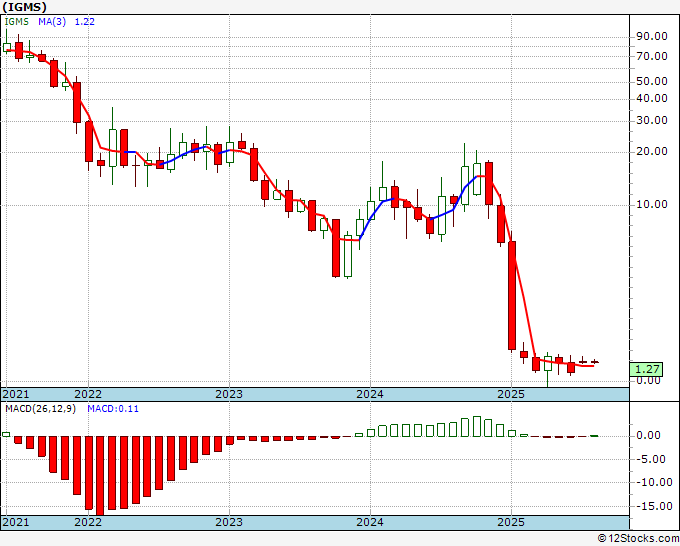Click the 1.22 moving average value
The image size is (680, 546).
[x=85, y=22]
